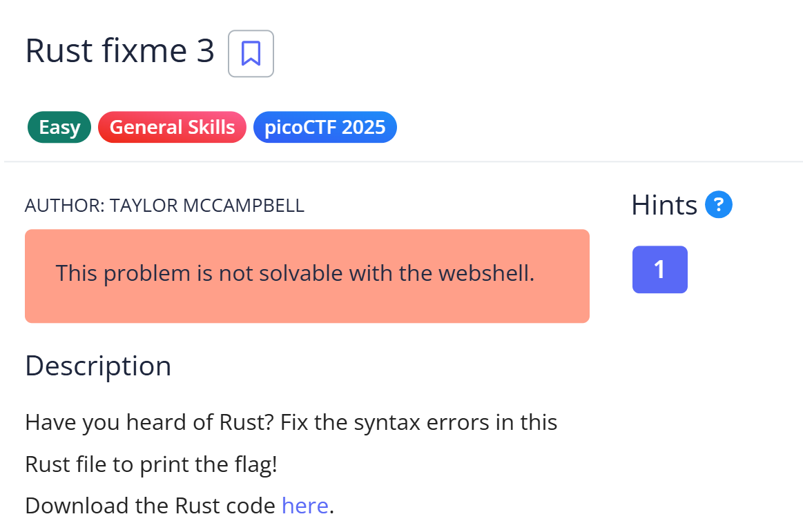The height and width of the screenshot is (532, 803).
Task: Open the picoCTF 2025 event tag
Action: [x=325, y=128]
